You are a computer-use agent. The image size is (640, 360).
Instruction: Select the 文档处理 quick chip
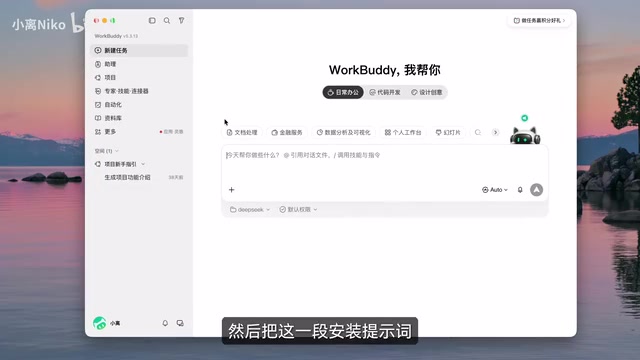tap(242, 132)
